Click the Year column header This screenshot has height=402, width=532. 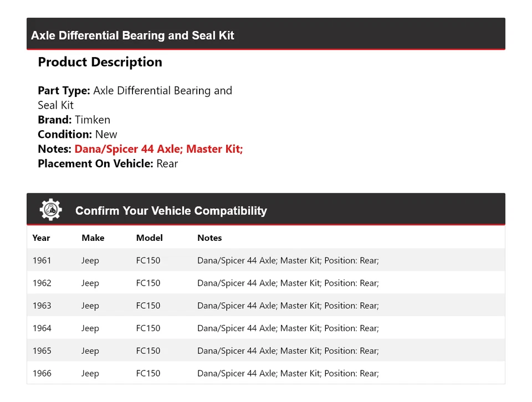click(41, 238)
